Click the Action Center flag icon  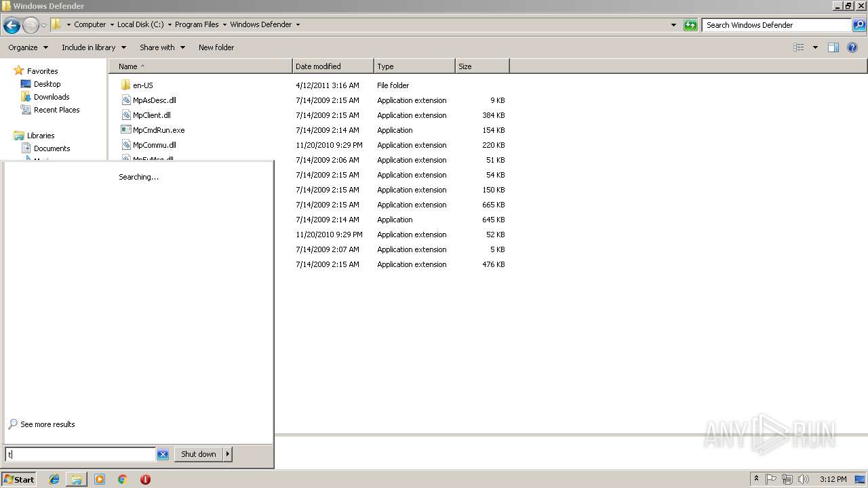click(x=771, y=479)
